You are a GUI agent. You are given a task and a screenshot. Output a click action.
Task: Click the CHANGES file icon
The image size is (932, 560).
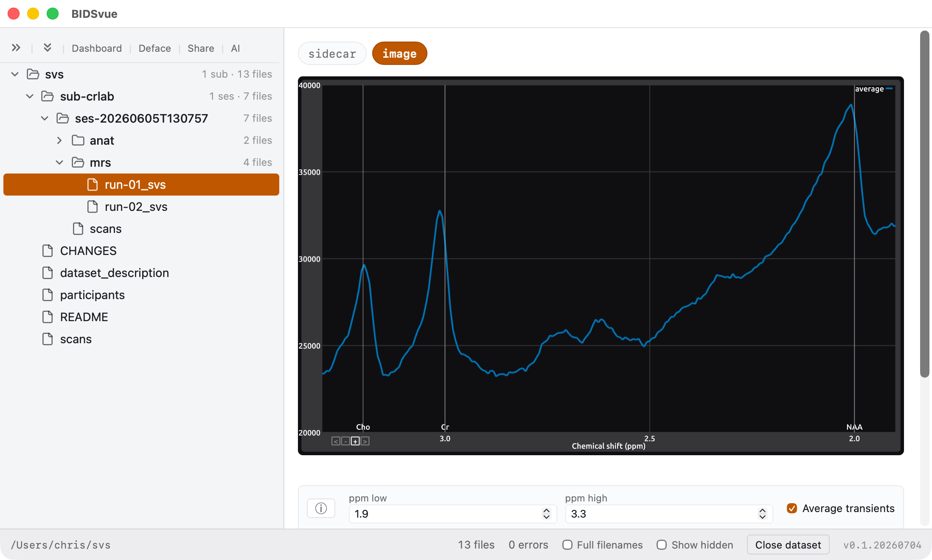tap(48, 251)
